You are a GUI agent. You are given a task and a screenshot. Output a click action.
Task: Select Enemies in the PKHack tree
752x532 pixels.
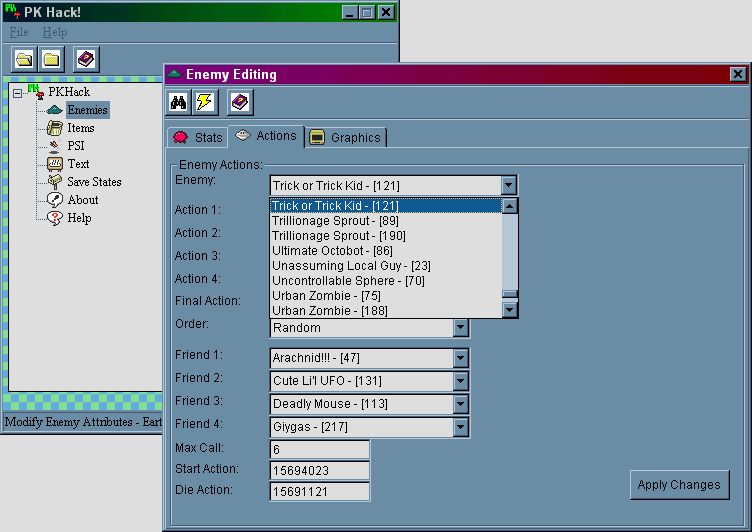(x=87, y=110)
